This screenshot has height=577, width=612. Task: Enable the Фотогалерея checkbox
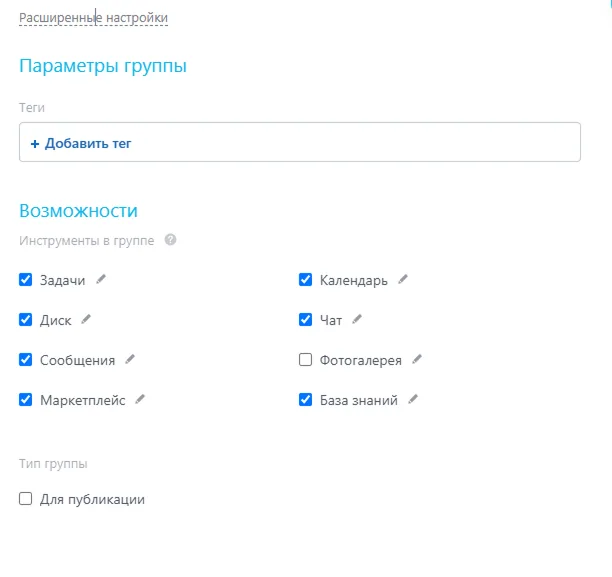point(305,360)
